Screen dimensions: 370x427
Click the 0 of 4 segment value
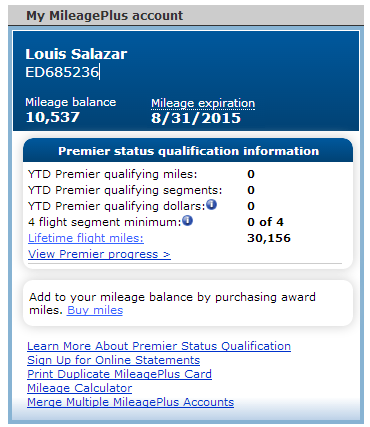tap(265, 222)
